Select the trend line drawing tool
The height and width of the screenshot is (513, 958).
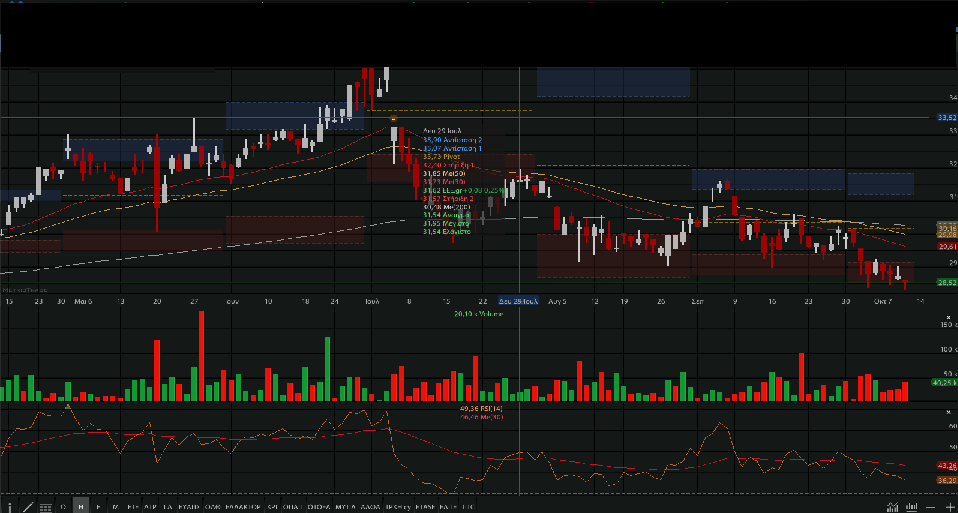pos(27,507)
